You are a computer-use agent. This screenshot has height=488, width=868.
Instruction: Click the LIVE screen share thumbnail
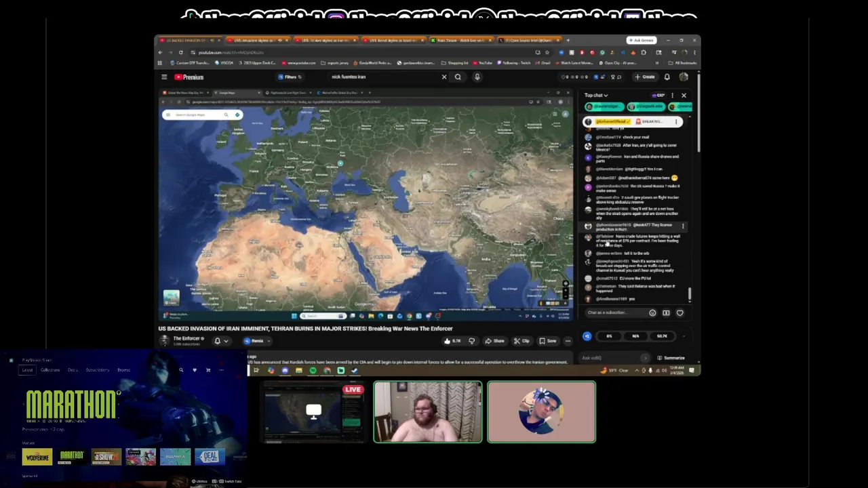click(x=313, y=412)
